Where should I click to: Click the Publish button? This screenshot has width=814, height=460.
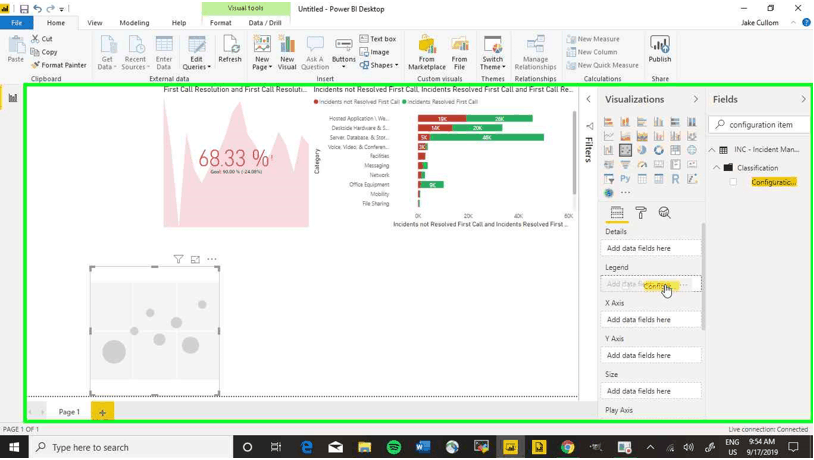(659, 50)
